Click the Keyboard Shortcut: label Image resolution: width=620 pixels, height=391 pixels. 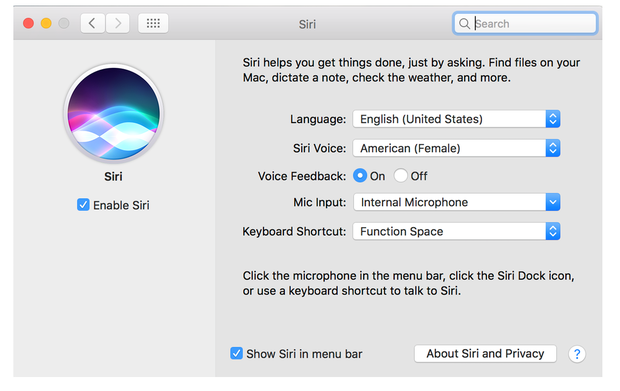(x=294, y=231)
